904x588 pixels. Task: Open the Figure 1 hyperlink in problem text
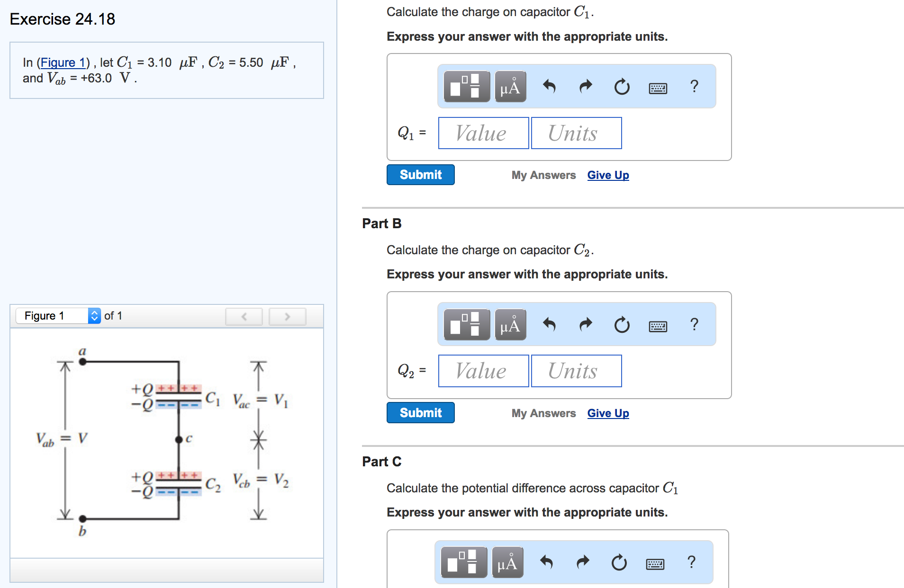pos(63,62)
